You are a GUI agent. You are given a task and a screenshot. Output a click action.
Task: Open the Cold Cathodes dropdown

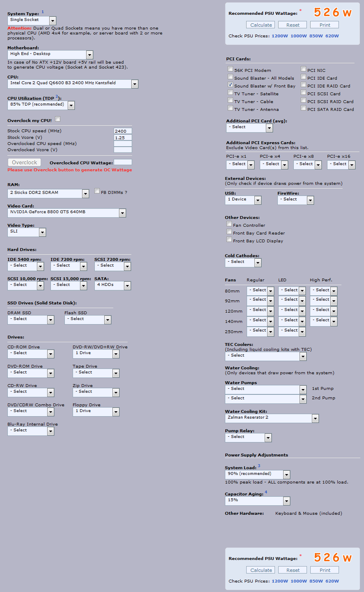243,263
